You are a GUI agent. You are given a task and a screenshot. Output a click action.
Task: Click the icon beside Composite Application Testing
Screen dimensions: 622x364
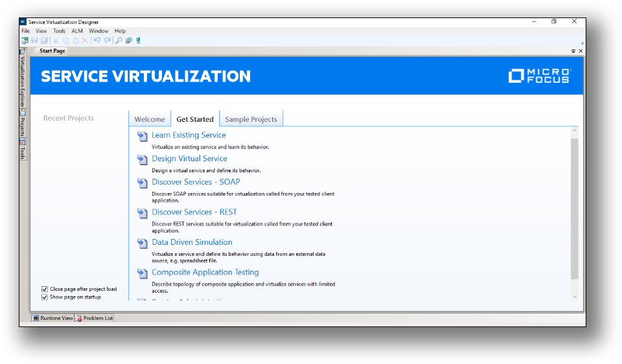(x=142, y=273)
